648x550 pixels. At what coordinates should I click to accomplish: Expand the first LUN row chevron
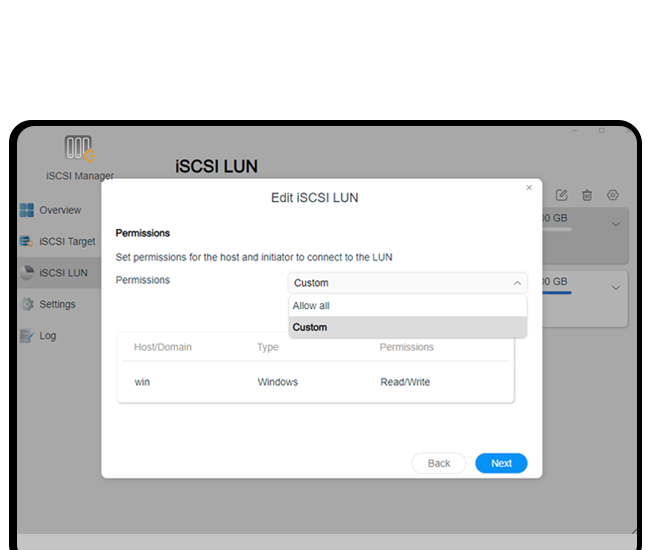coord(616,225)
